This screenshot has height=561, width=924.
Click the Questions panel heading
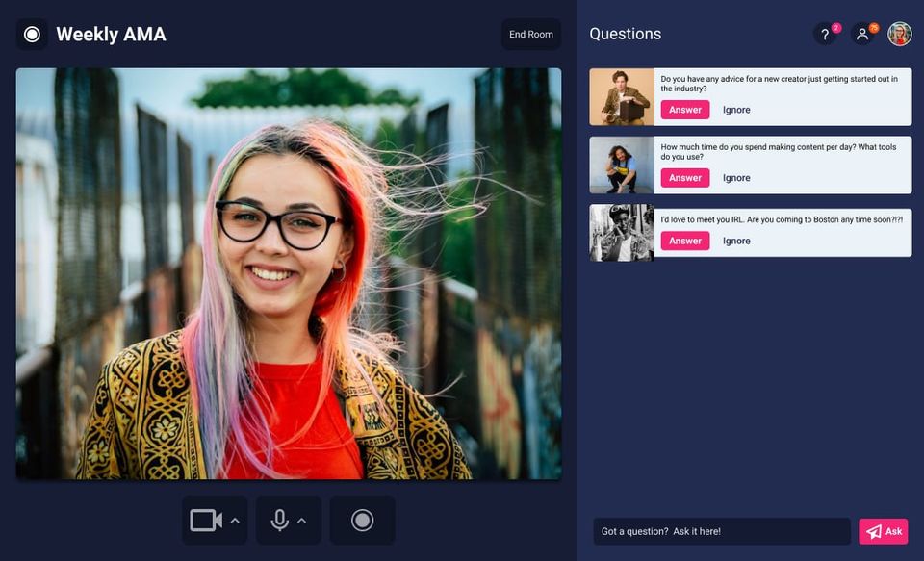point(626,35)
